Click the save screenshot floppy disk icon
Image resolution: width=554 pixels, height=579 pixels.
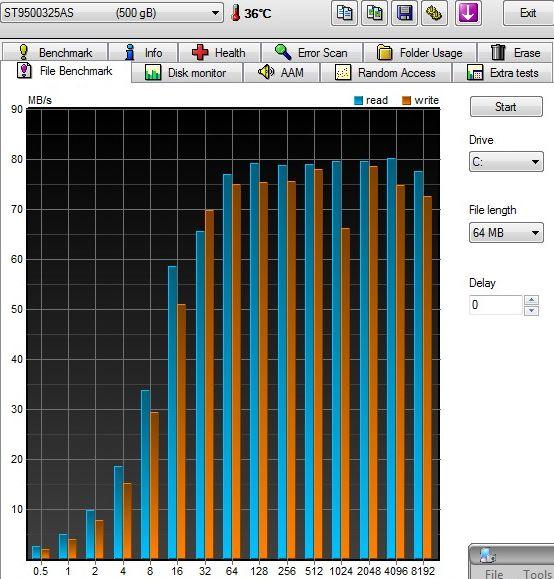pyautogui.click(x=404, y=13)
